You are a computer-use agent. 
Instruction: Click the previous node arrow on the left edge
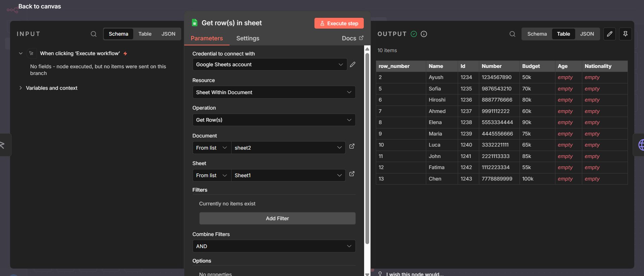3,145
